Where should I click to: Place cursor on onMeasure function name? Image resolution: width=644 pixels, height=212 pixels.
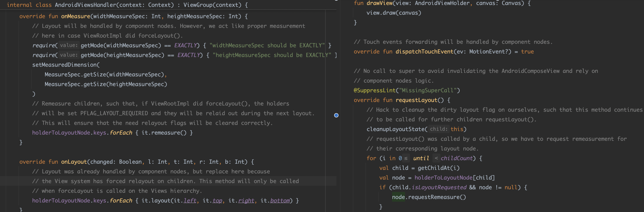[x=75, y=16]
